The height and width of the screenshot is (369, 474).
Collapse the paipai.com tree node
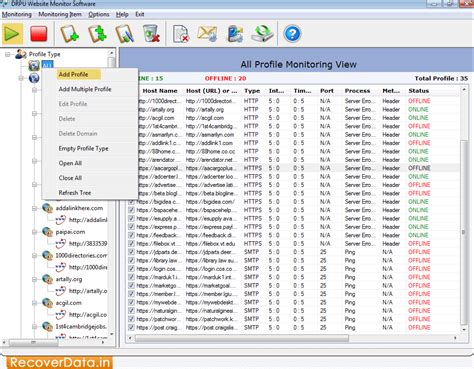coord(34,232)
